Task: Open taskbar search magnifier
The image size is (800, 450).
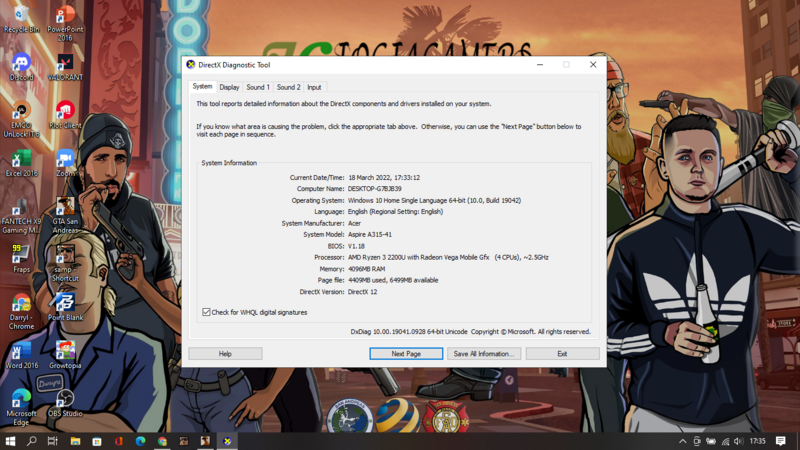Action: (32, 441)
